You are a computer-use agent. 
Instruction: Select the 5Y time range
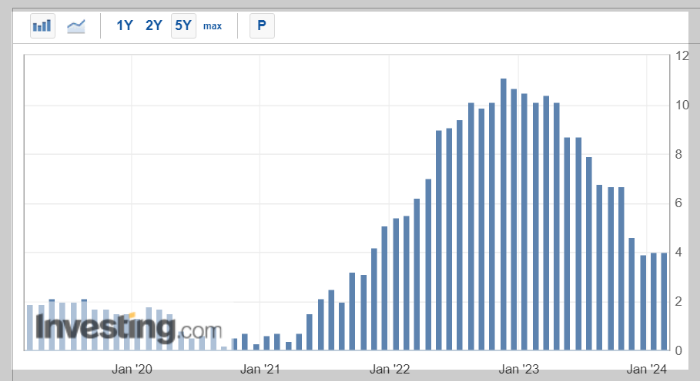183,26
